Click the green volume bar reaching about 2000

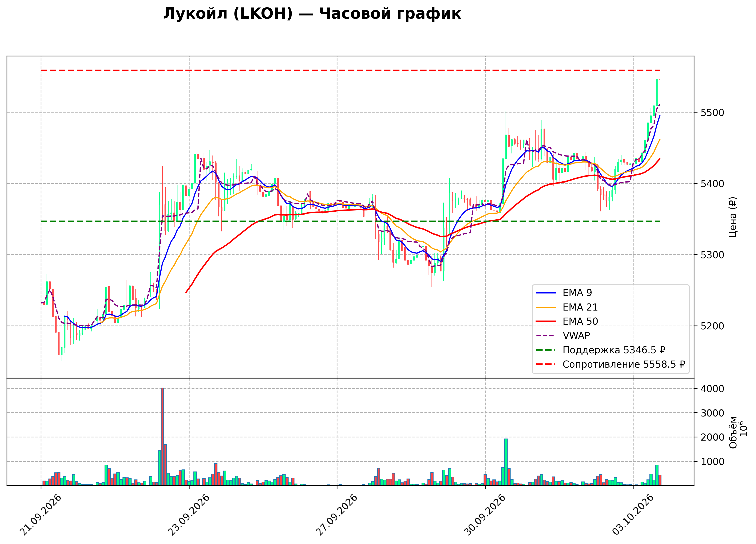coord(506,462)
